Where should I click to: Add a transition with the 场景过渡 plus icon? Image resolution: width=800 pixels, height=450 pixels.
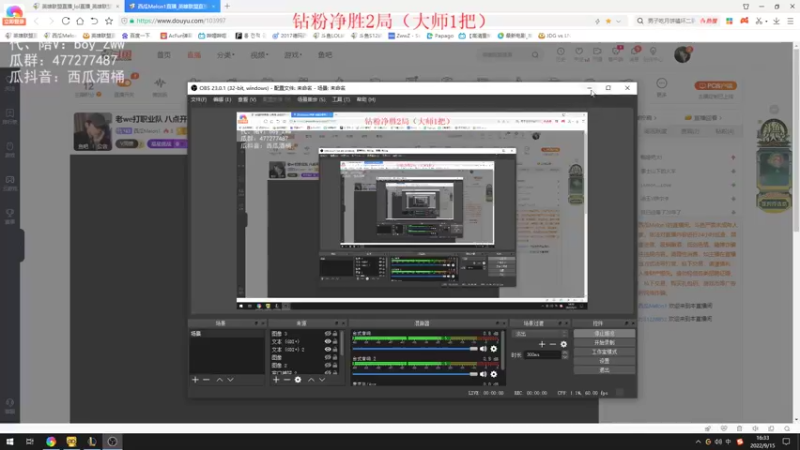(x=542, y=344)
